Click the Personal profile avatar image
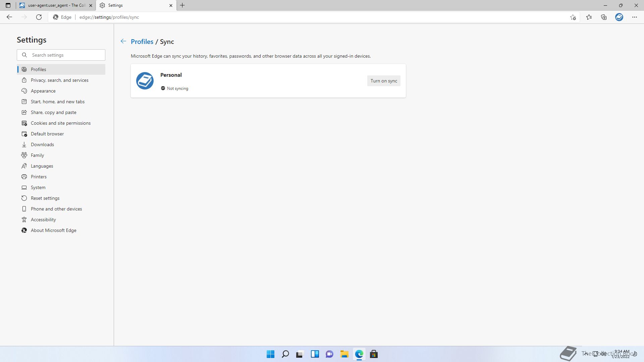644x362 pixels. click(x=145, y=81)
